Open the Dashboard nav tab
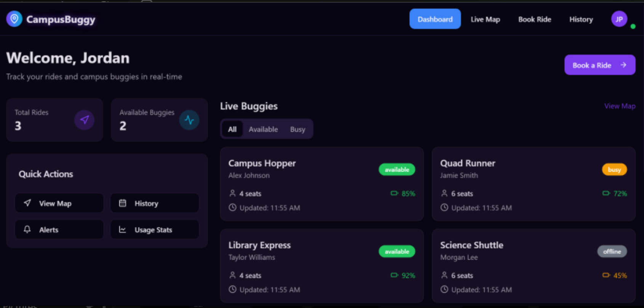The image size is (644, 308). (x=435, y=19)
